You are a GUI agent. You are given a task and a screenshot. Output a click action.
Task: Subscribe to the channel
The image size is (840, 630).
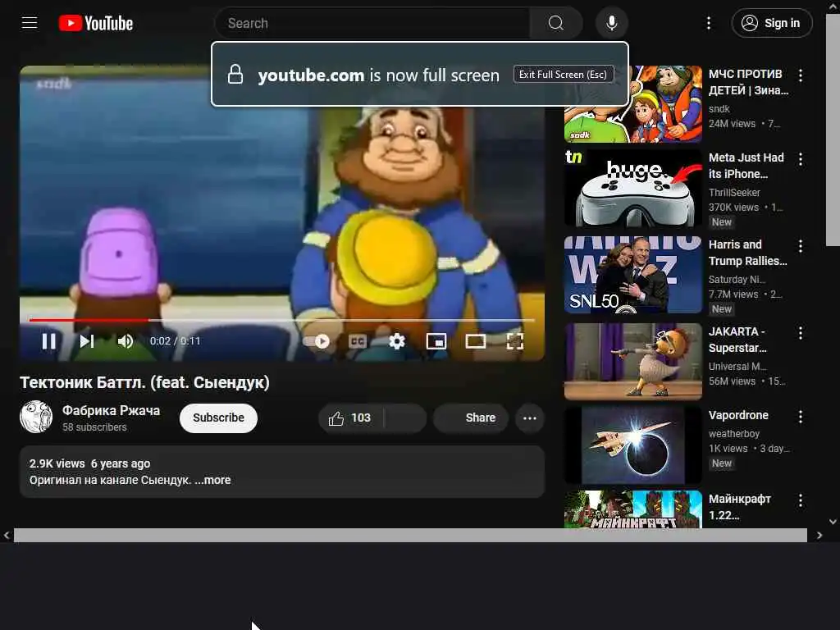pyautogui.click(x=218, y=418)
